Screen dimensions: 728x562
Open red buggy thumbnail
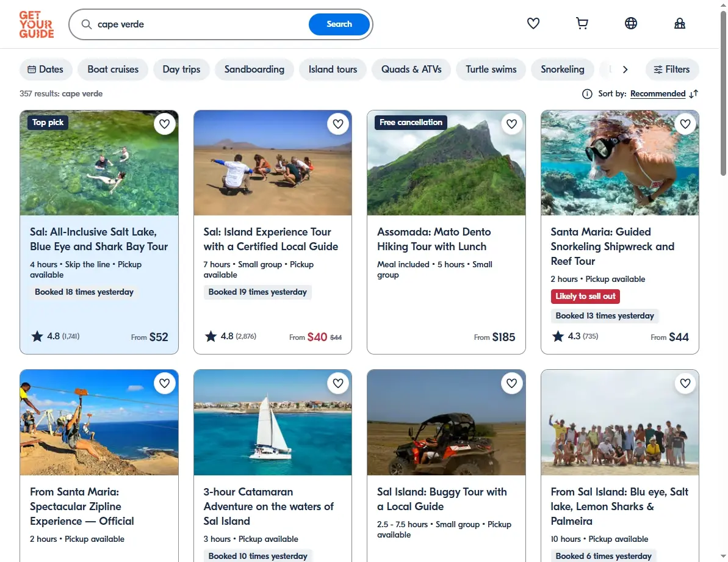446,422
